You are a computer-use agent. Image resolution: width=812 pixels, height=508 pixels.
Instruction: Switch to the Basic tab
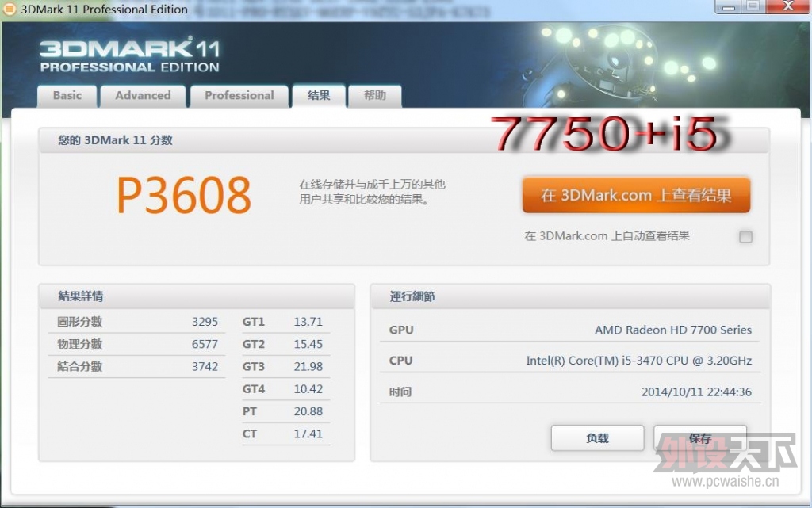click(67, 96)
